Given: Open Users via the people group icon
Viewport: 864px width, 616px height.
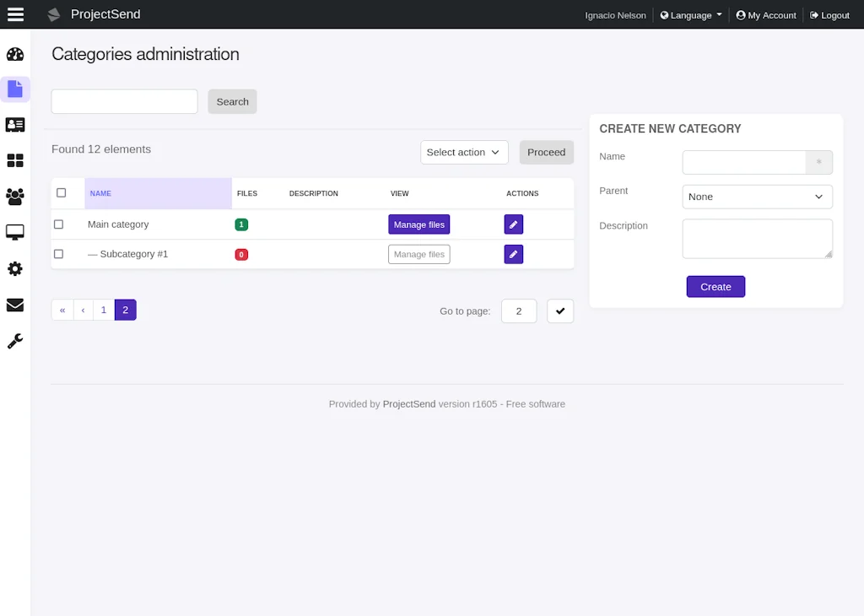Looking at the screenshot, I should tap(15, 196).
